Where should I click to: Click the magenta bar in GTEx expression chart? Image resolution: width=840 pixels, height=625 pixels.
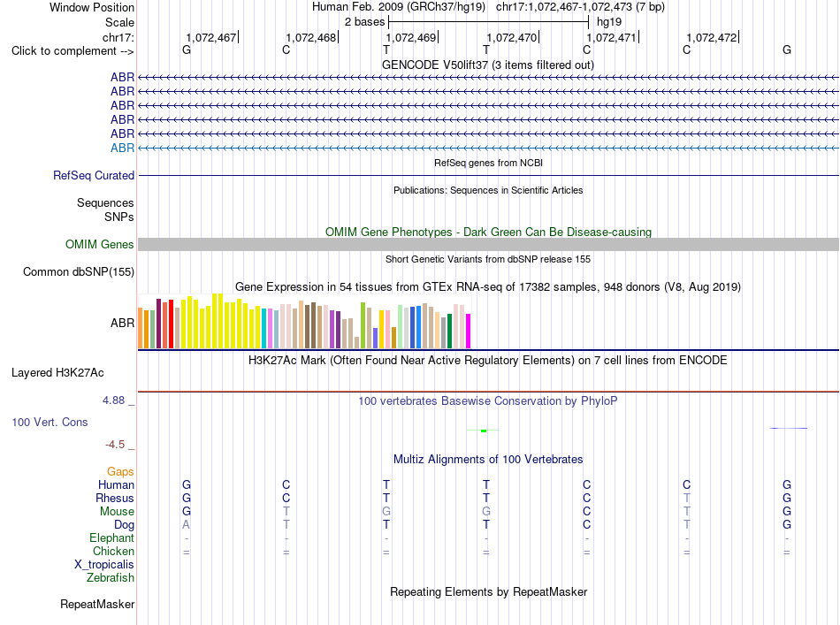tap(469, 331)
